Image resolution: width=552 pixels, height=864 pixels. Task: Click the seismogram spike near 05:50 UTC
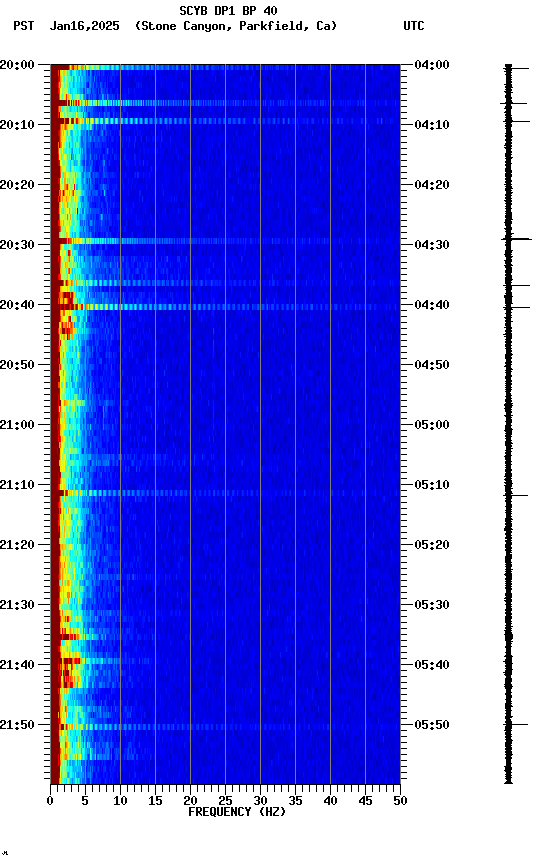click(517, 725)
